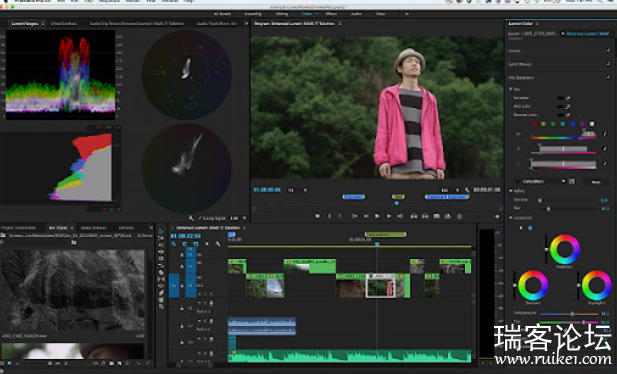617x374 pixels.
Task: Open timeline display settings wrench
Action: pyautogui.click(x=218, y=244)
